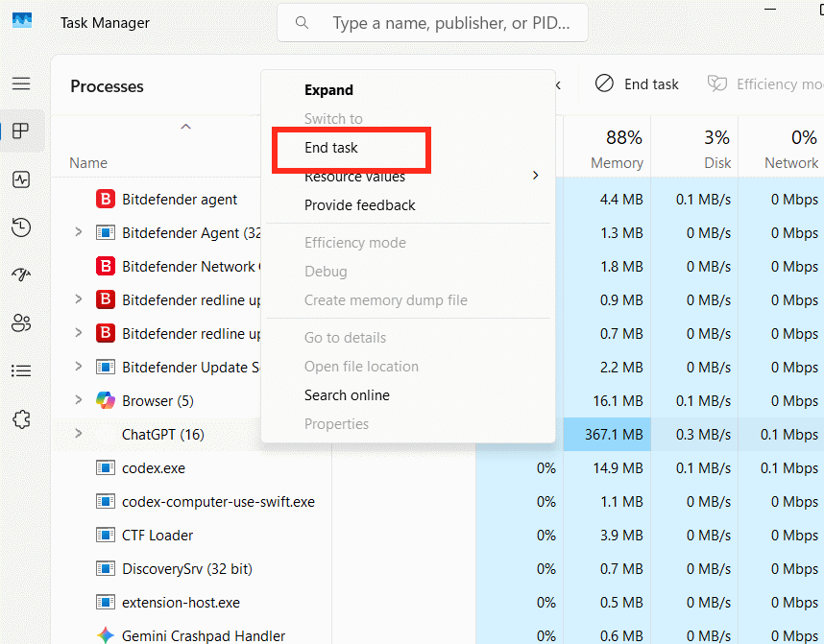The height and width of the screenshot is (644, 824).
Task: Open the Services sidebar icon
Action: click(x=21, y=419)
